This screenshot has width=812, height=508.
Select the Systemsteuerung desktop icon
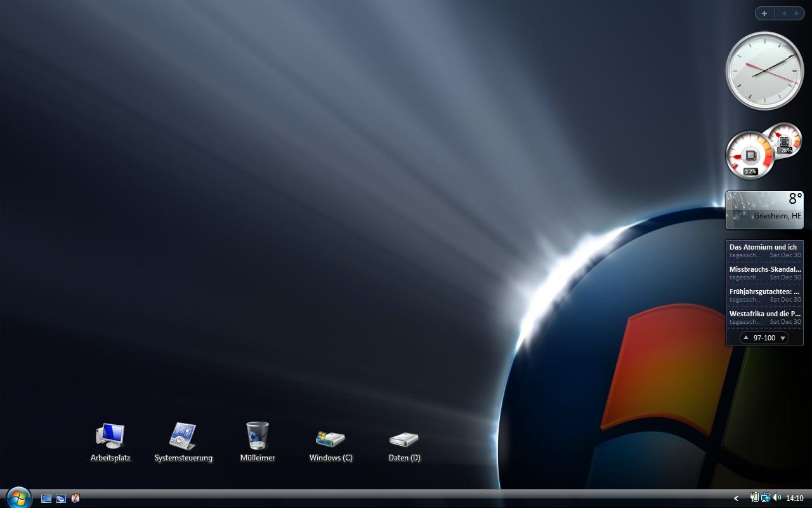coord(183,442)
